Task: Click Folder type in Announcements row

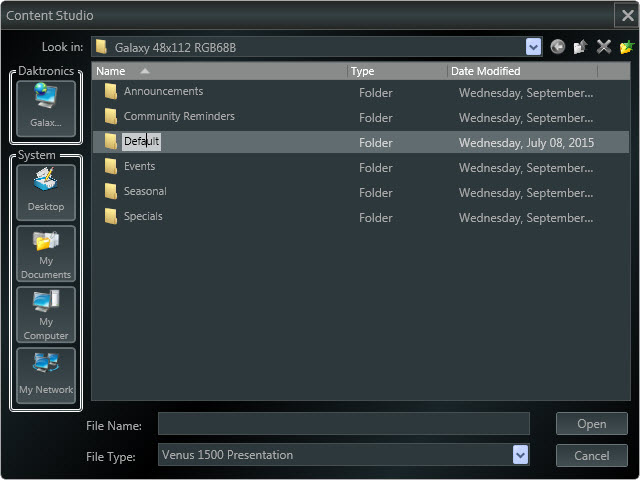Action: pyautogui.click(x=376, y=93)
